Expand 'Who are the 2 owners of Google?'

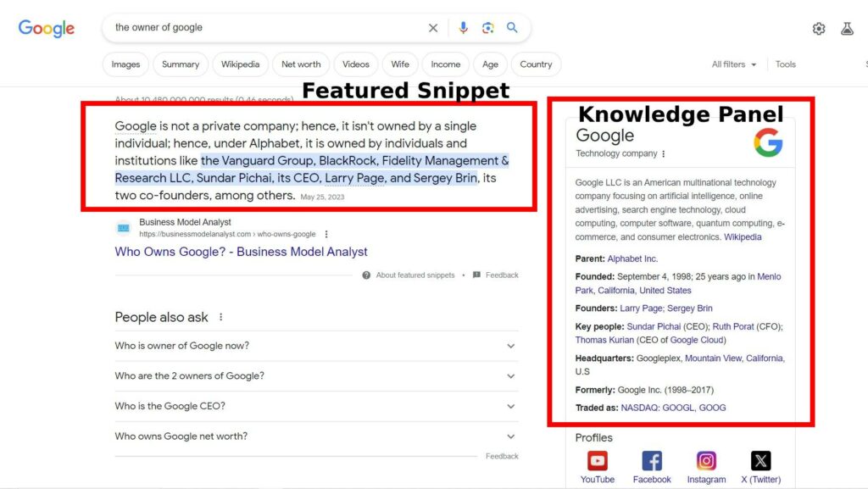317,375
